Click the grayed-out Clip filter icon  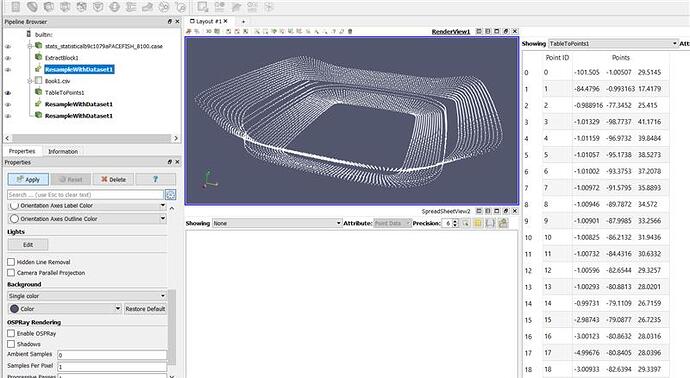point(49,7)
